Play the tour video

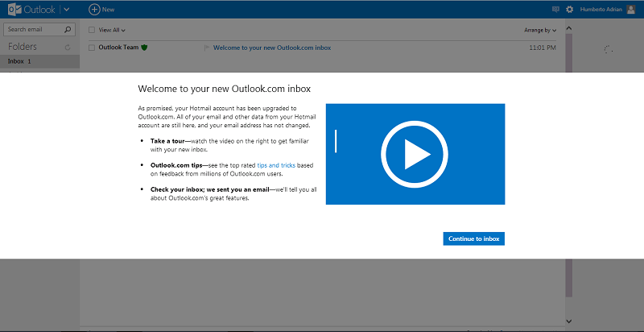pos(415,154)
